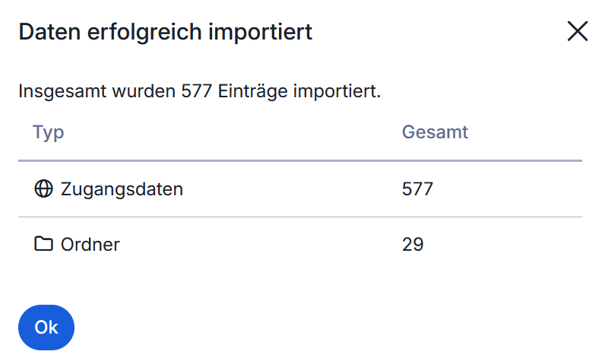
Task: Click the folder icon beside Ordner
Action: (x=44, y=244)
